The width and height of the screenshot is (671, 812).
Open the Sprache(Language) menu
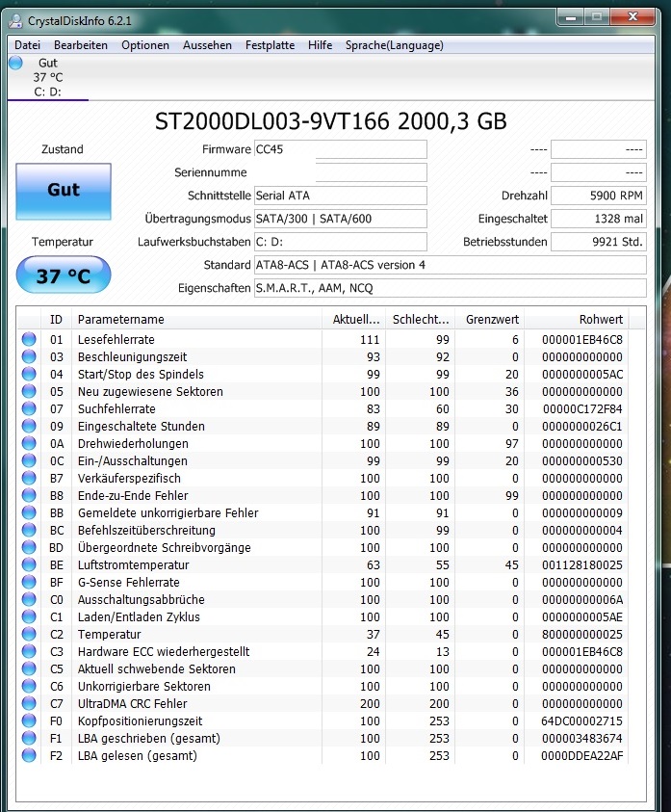[x=395, y=45]
